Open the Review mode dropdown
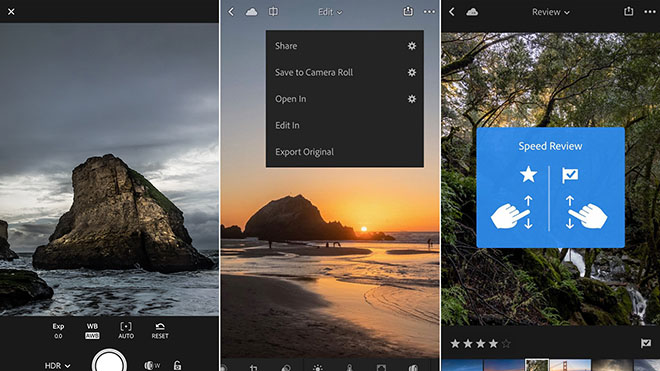The image size is (660, 371). tap(551, 12)
